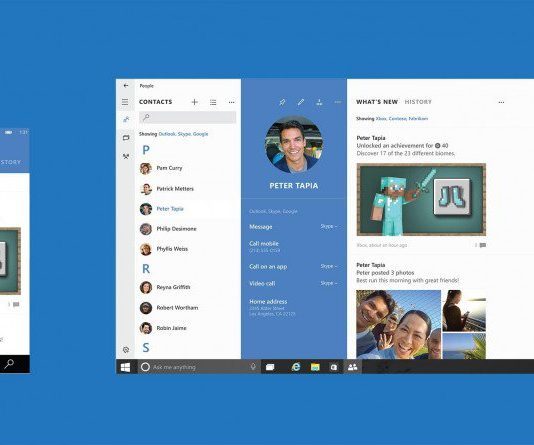The height and width of the screenshot is (445, 534).
Task: Click the comment icon under Minecraft post
Action: point(483,245)
